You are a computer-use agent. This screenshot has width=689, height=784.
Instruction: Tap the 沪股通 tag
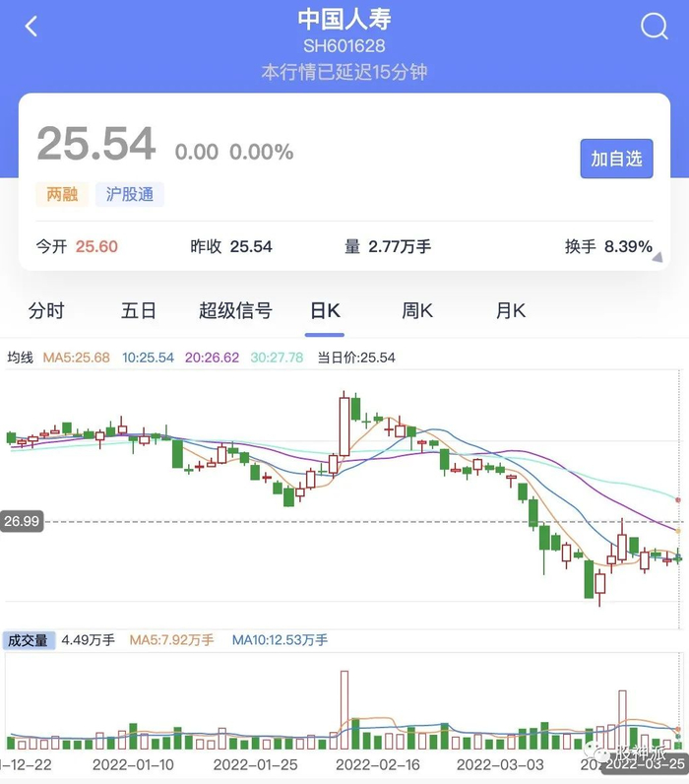(130, 194)
